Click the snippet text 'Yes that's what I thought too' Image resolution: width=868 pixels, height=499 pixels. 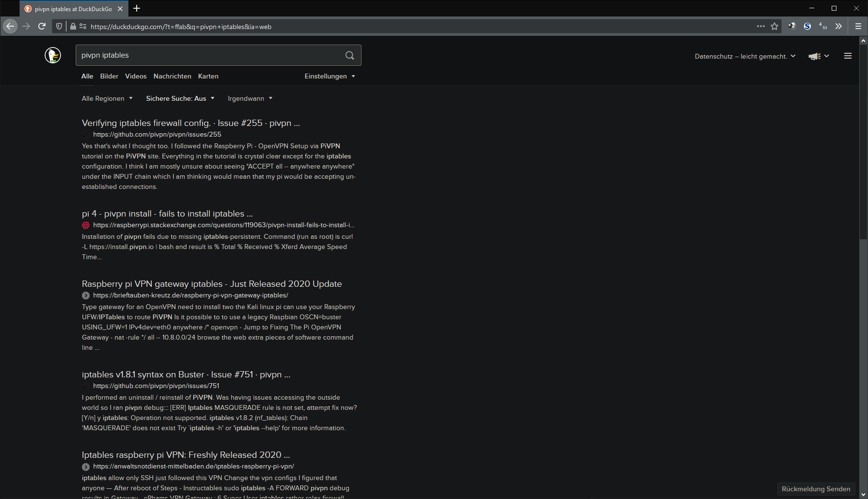[x=127, y=146]
